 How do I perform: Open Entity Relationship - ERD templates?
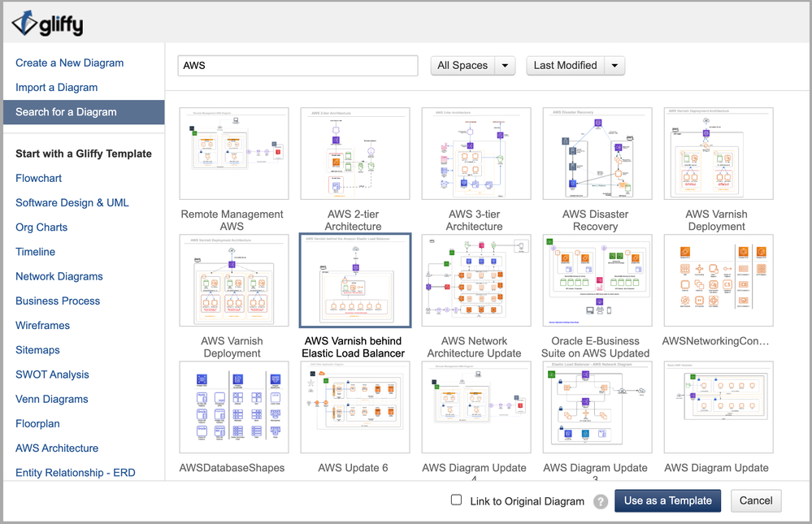coord(75,473)
